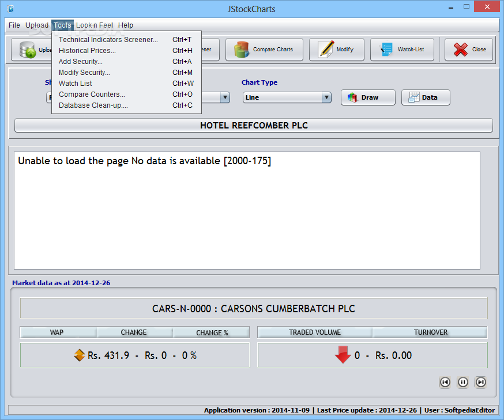This screenshot has width=504, height=420.
Task: Click the 'Rs. 0.00' turnover value
Action: (393, 355)
